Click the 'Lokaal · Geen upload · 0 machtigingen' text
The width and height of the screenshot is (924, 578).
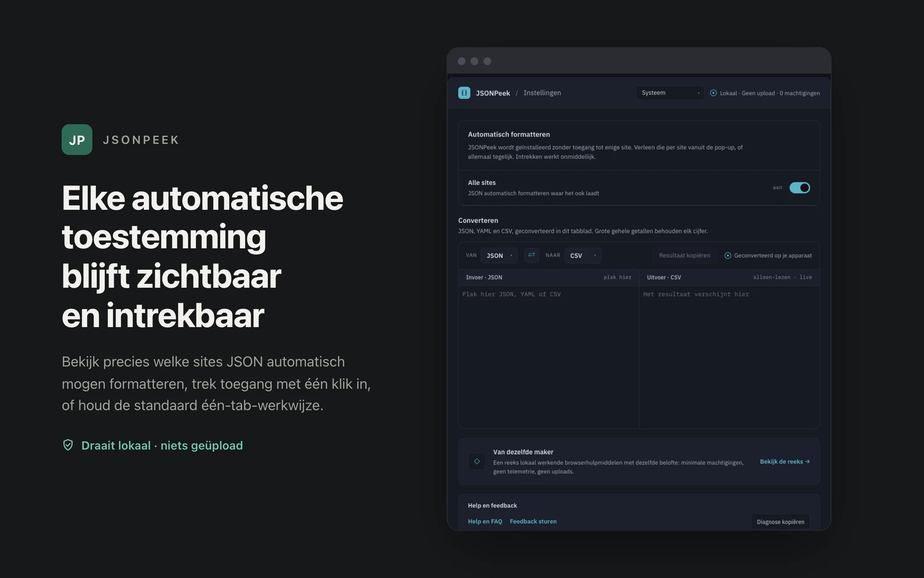[x=770, y=93]
